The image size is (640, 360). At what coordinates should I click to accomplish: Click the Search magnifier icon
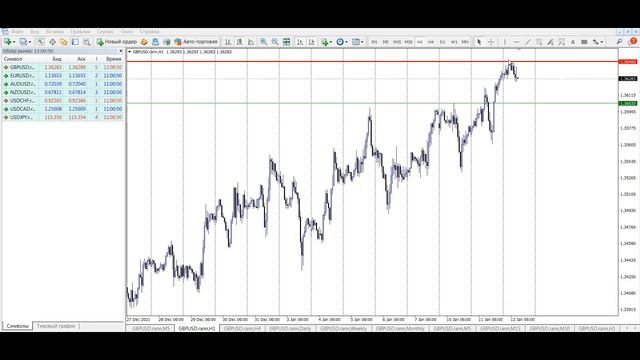(x=619, y=42)
